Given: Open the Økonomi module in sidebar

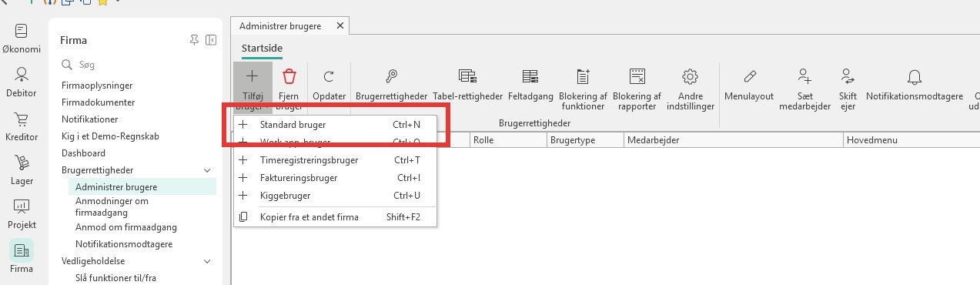Looking at the screenshot, I should pos(22,38).
